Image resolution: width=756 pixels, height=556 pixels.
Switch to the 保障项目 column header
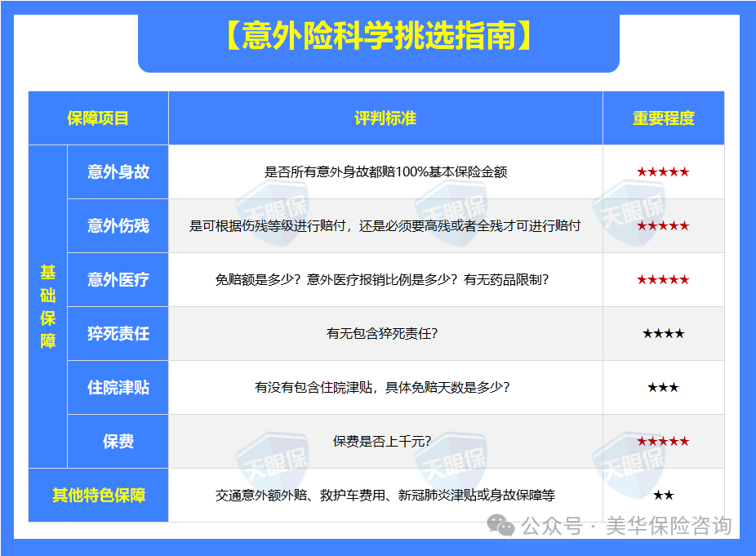[100, 117]
